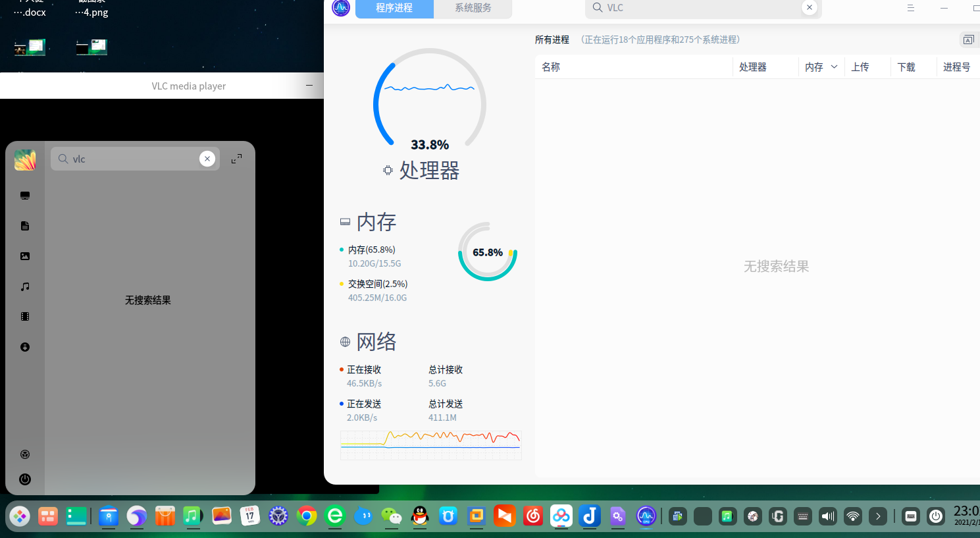Open Google Chrome from the dock
980x538 pixels.
pos(307,516)
